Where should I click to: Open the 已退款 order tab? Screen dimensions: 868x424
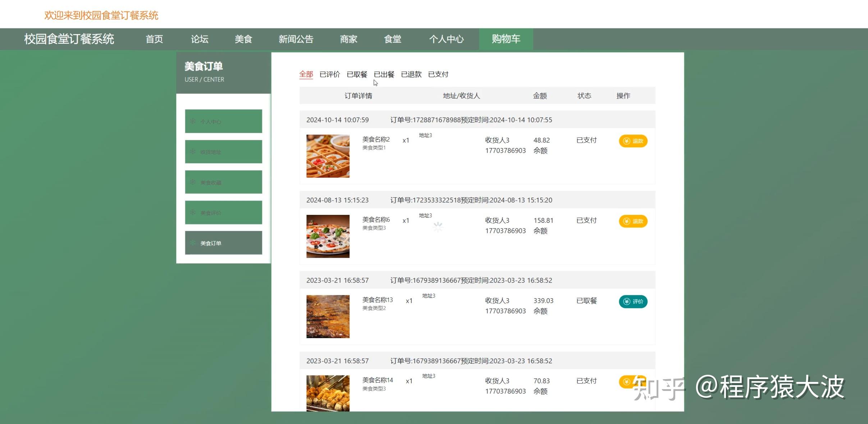411,74
